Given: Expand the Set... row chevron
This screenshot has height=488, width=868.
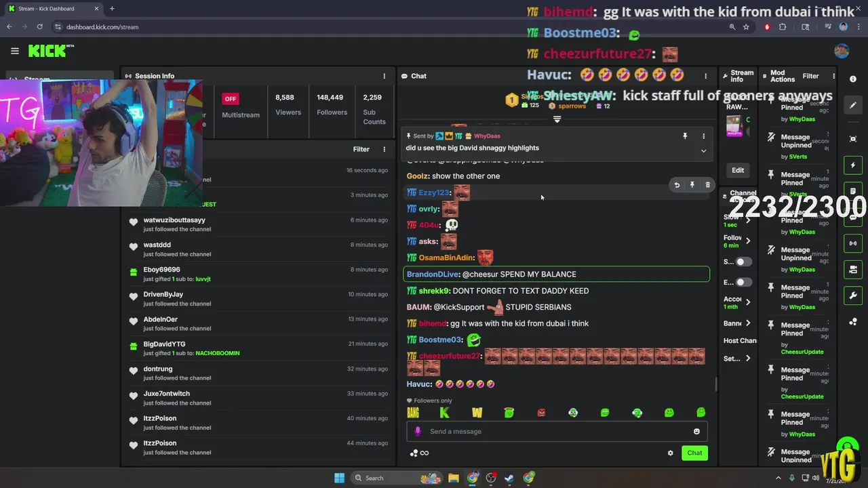Looking at the screenshot, I should pos(748,359).
